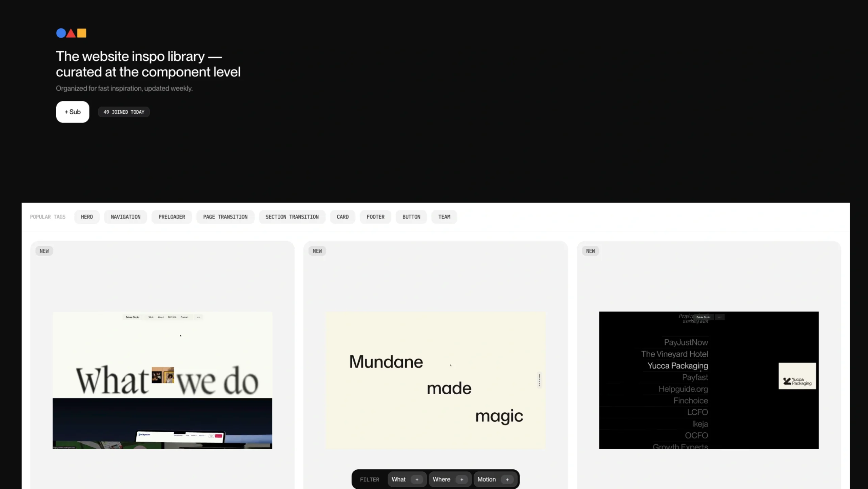The height and width of the screenshot is (489, 868).
Task: Filter by BUTTON tag
Action: (x=411, y=217)
